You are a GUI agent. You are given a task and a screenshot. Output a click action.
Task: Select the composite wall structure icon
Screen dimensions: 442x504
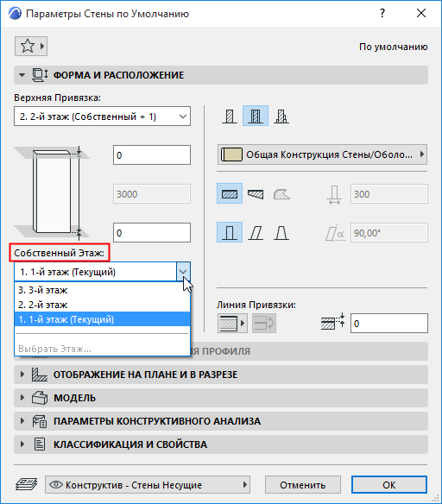point(256,116)
